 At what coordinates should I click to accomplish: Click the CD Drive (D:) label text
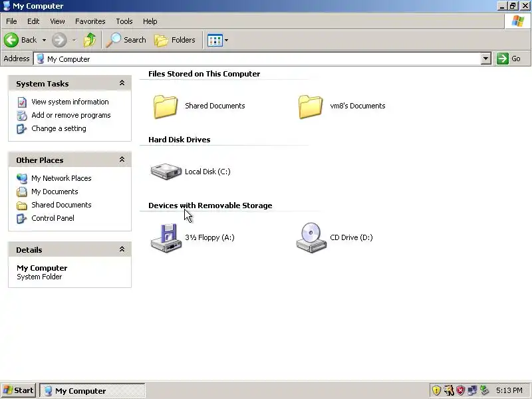[351, 237]
